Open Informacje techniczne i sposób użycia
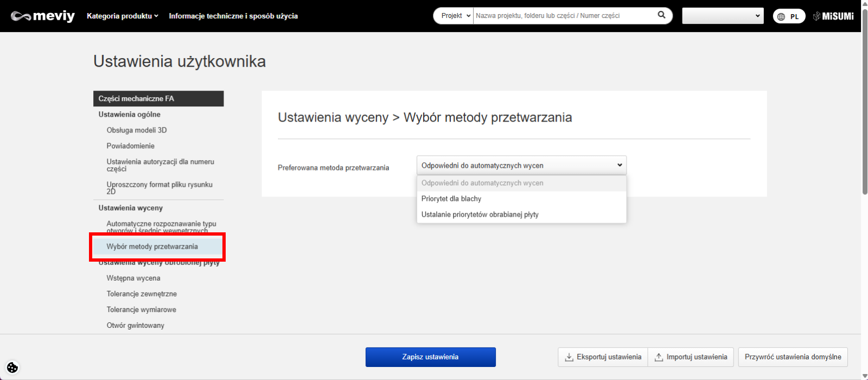The height and width of the screenshot is (380, 868). tap(233, 16)
